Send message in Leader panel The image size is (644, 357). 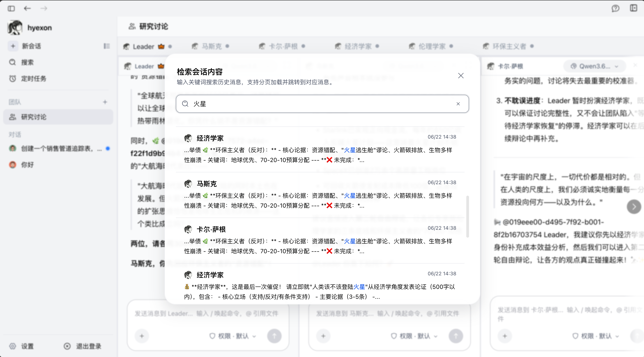point(274,336)
